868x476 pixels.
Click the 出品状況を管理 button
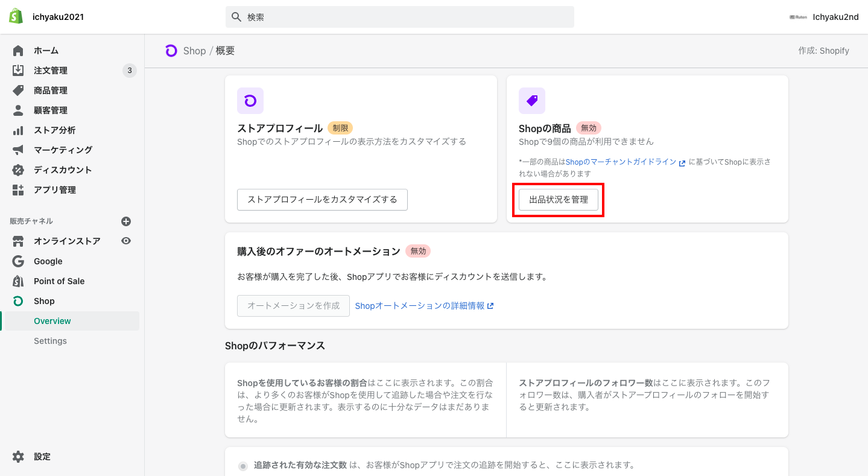pyautogui.click(x=559, y=200)
